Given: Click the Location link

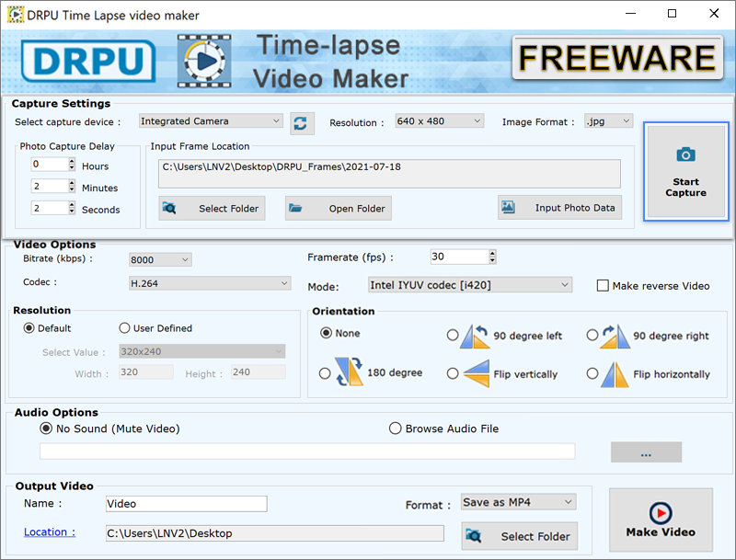Looking at the screenshot, I should [x=50, y=531].
